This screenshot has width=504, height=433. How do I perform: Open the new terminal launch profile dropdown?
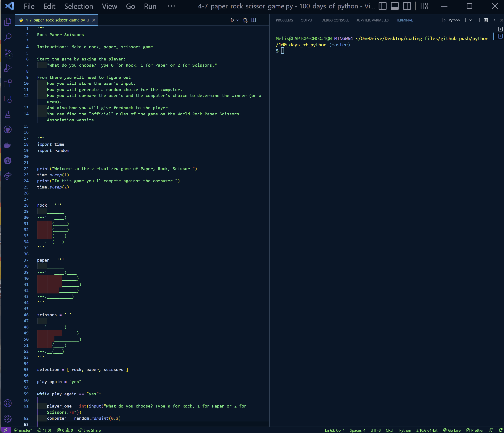click(x=471, y=20)
